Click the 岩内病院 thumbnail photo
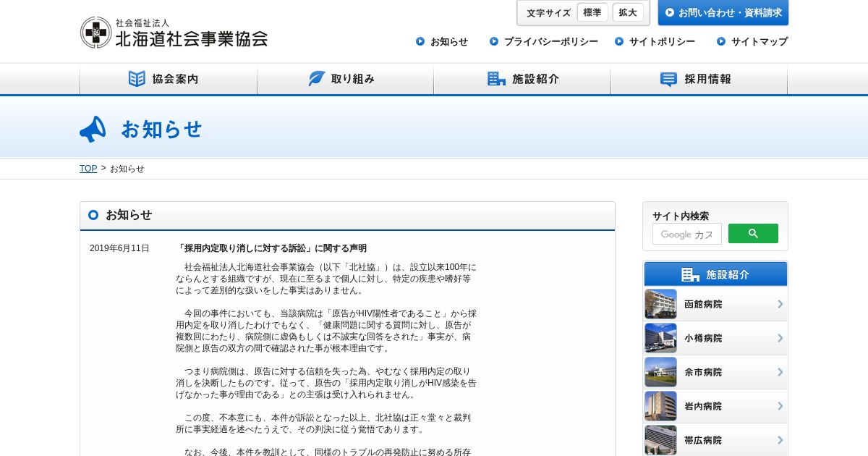The image size is (868, 456). tap(661, 406)
